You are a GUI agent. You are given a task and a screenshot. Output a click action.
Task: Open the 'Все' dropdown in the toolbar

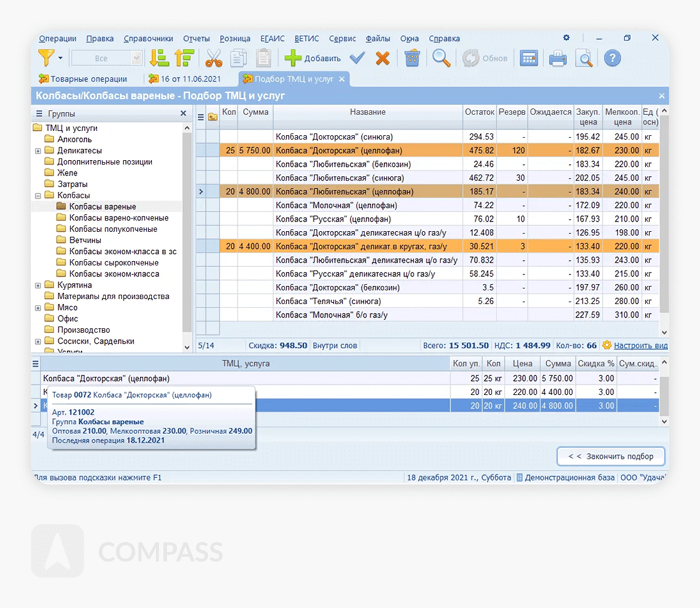coord(136,58)
